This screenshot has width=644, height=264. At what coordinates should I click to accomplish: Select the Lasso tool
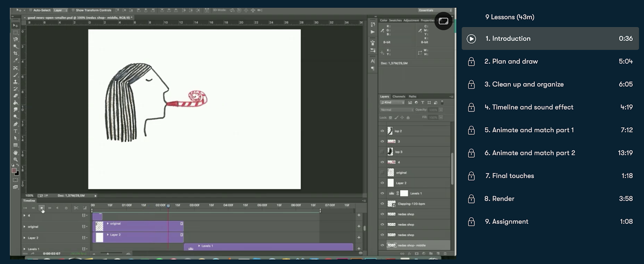coord(16,39)
